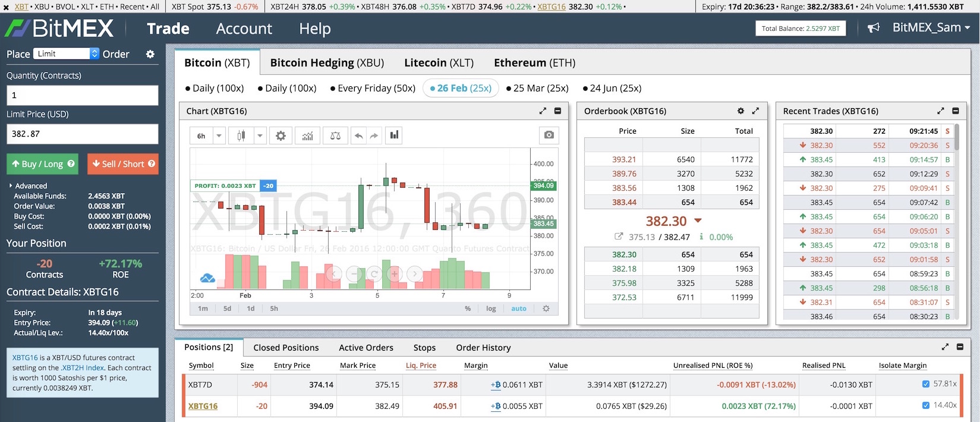Select the 25 Mar (25x) contract
Image resolution: width=980 pixels, height=422 pixels.
[x=537, y=88]
